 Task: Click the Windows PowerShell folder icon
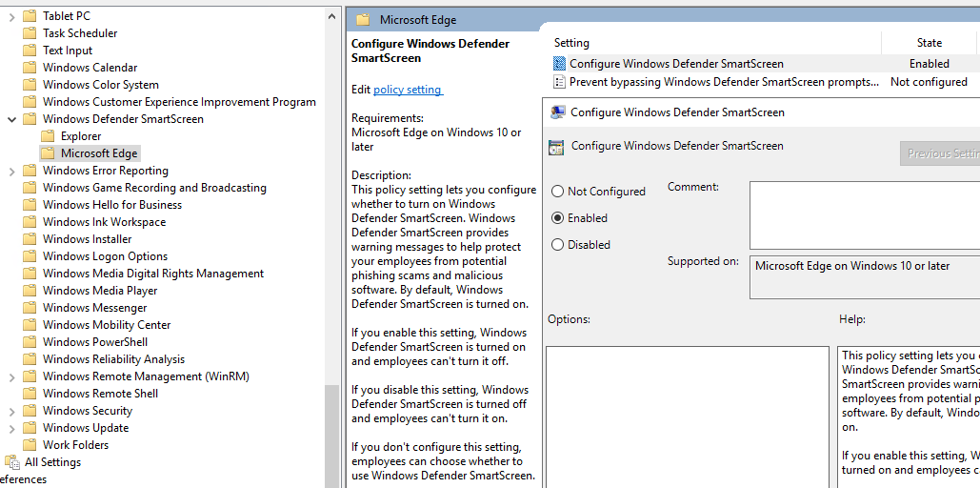pyautogui.click(x=30, y=341)
